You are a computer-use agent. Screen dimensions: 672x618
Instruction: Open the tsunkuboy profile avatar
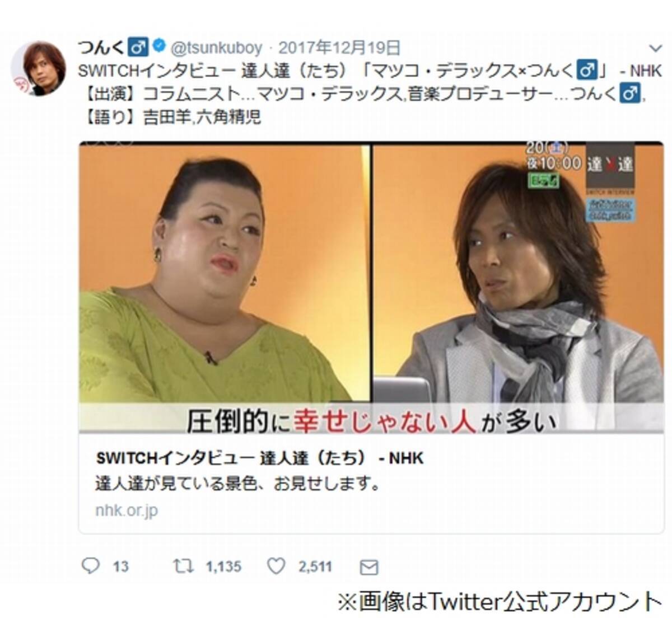coord(38,67)
